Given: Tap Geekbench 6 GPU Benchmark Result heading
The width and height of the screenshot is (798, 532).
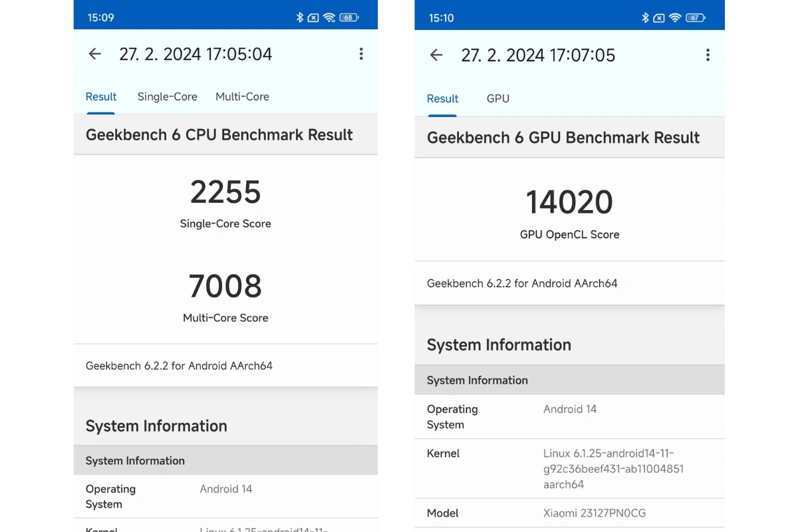Looking at the screenshot, I should (x=563, y=138).
